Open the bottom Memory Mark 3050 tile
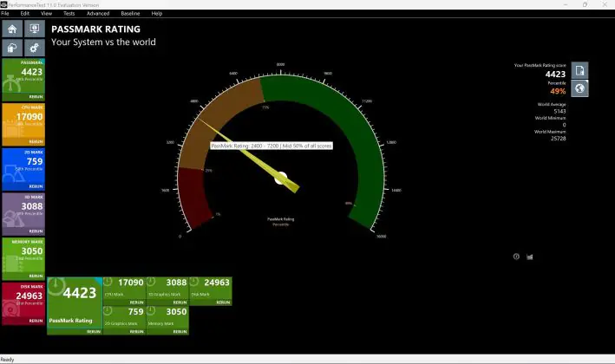This screenshot has height=364, width=615. 167,321
